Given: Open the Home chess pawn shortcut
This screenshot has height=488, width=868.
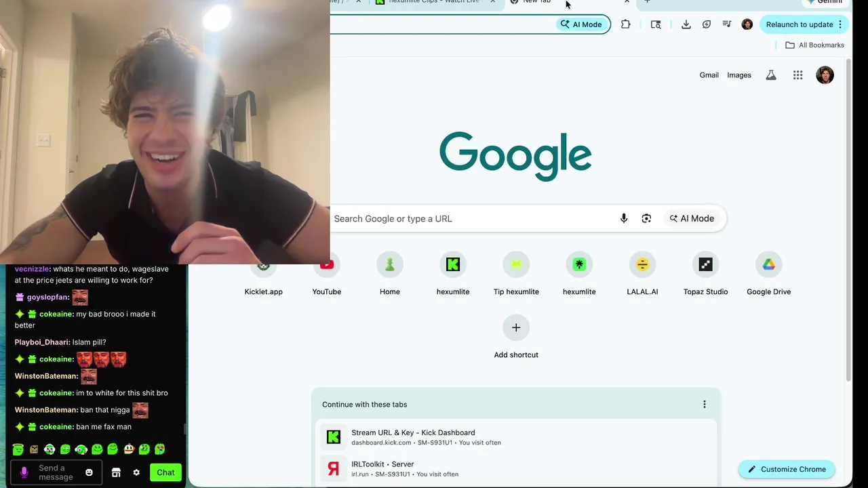Looking at the screenshot, I should [x=390, y=274].
